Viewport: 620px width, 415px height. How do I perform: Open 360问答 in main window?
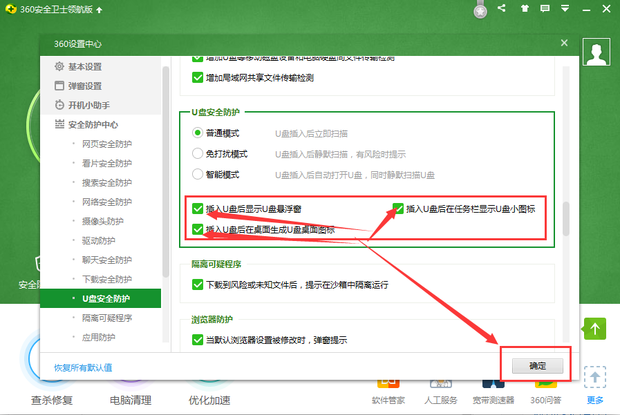pos(546,400)
